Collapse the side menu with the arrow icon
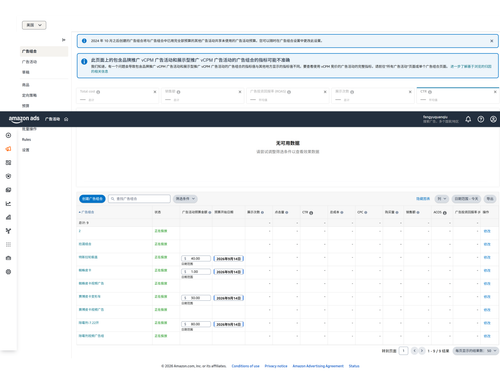The width and height of the screenshot is (500, 374). click(64, 40)
